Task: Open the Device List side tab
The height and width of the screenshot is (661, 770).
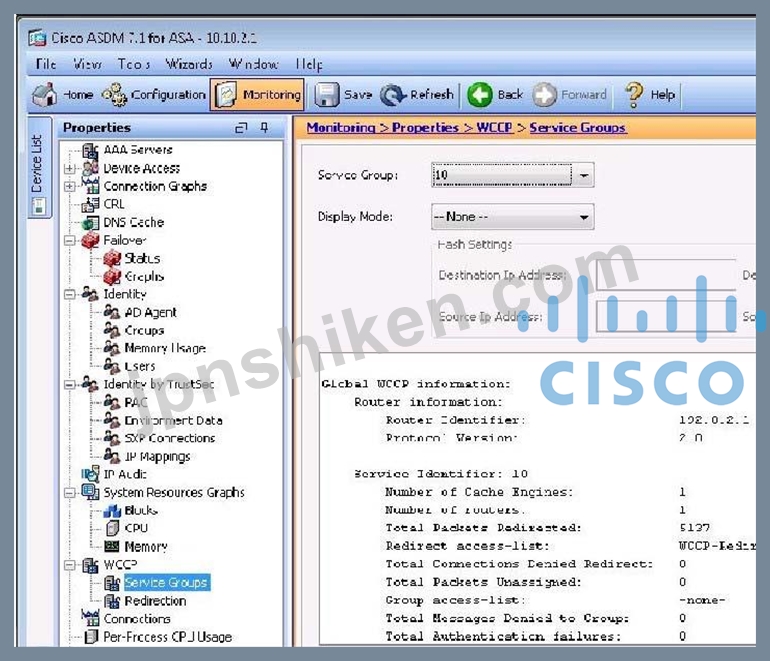Action: pos(39,167)
